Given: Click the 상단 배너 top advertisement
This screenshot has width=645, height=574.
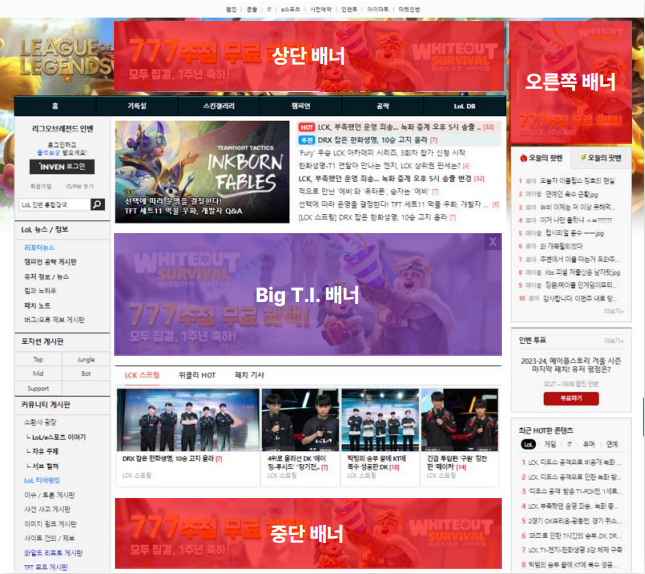Looking at the screenshot, I should pos(309,56).
